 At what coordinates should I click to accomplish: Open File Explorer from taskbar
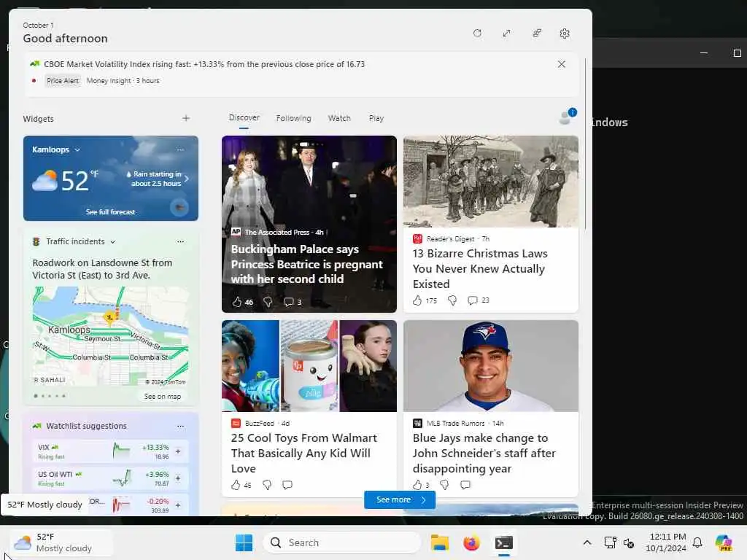[439, 542]
